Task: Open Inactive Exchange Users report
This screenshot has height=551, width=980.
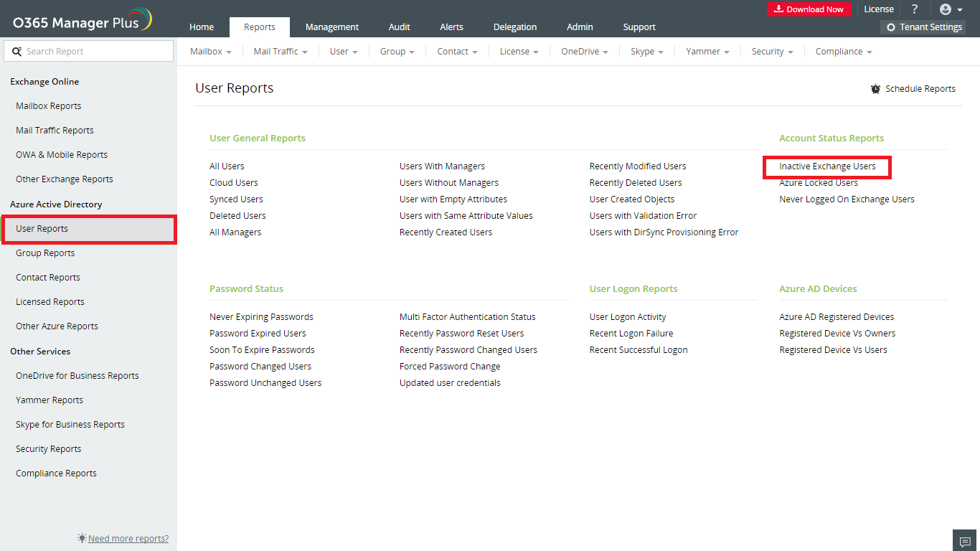Action: [828, 166]
